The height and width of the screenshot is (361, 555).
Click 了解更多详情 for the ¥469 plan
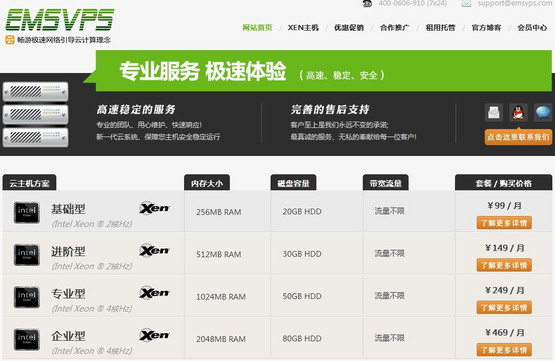504,350
